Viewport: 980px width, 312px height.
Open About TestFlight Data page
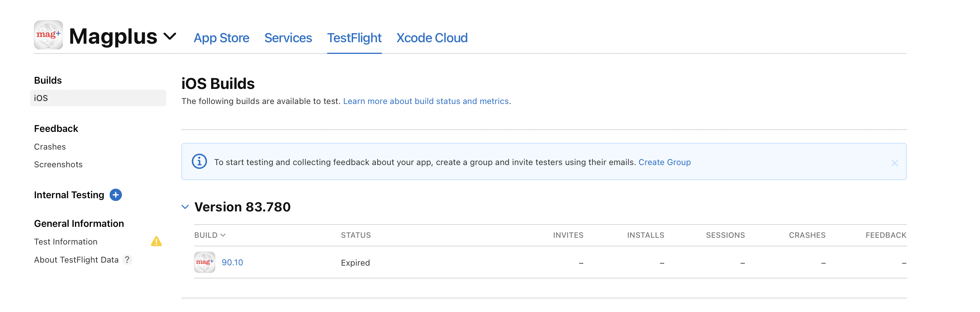point(76,260)
